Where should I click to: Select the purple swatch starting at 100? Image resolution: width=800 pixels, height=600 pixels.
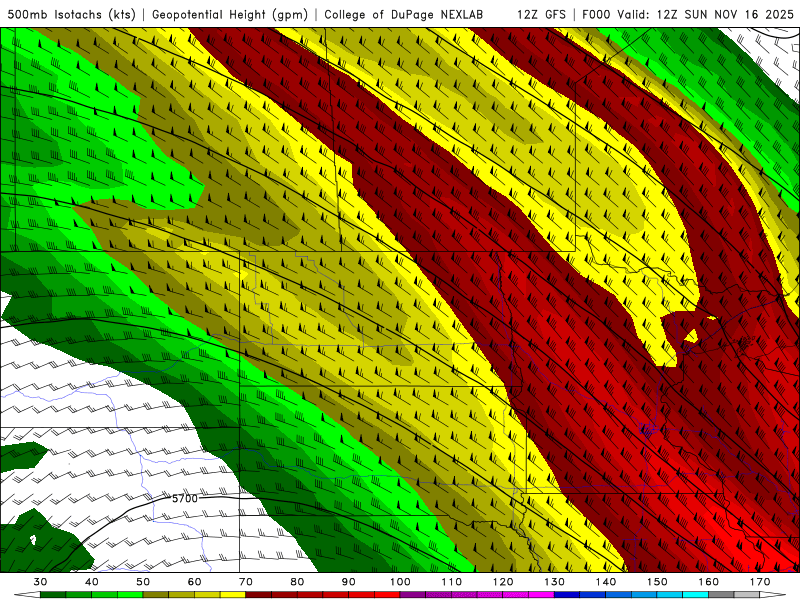pos(413,595)
